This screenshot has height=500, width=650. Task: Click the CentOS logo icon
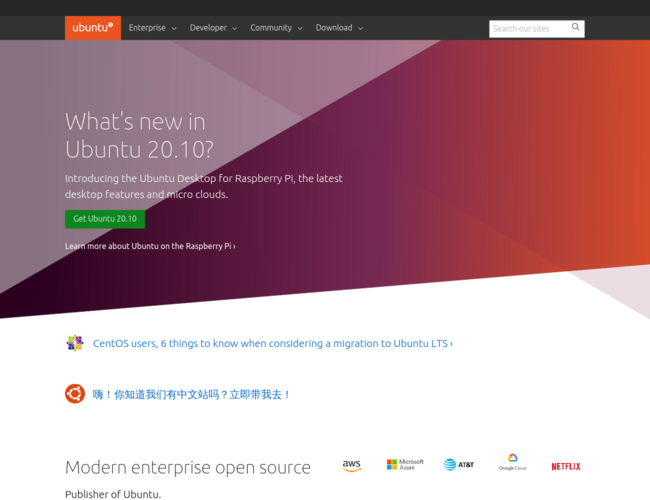coord(75,343)
